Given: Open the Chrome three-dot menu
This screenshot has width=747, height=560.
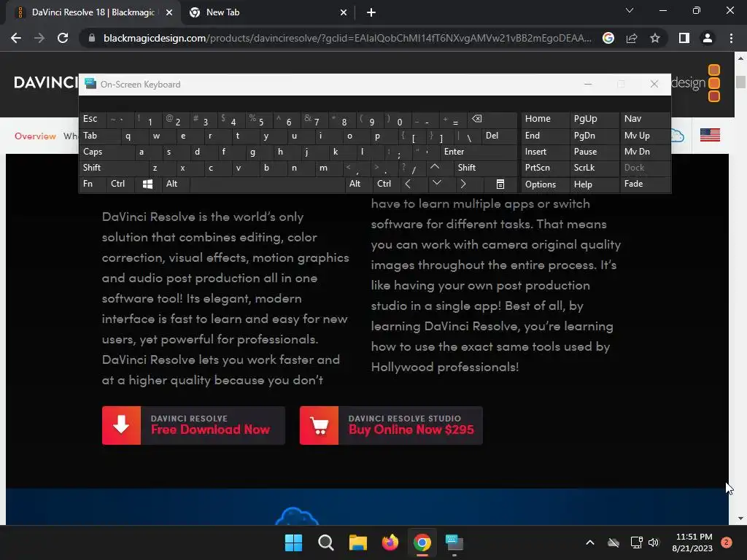Looking at the screenshot, I should (x=731, y=38).
